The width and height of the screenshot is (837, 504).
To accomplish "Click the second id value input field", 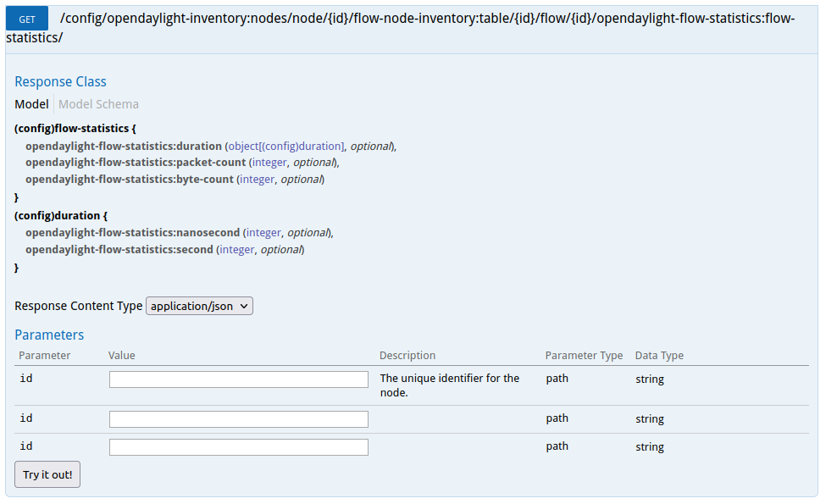I will [239, 419].
